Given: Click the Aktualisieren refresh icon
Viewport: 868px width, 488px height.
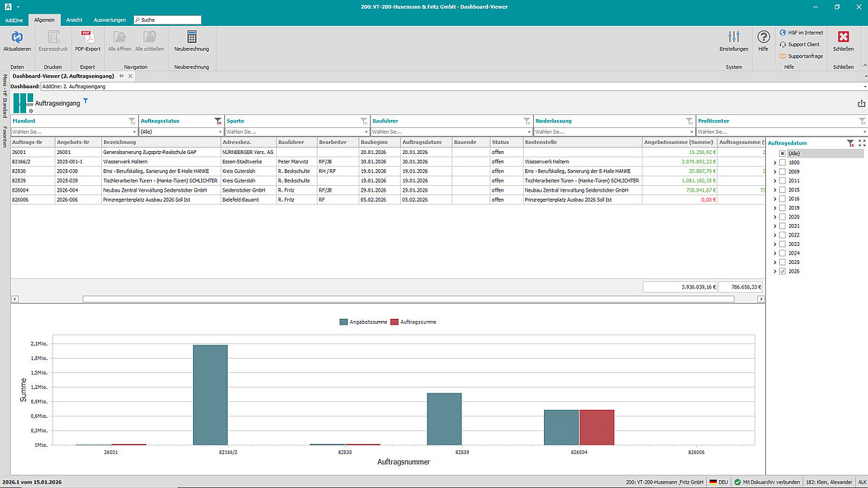Looking at the screenshot, I should (x=17, y=37).
